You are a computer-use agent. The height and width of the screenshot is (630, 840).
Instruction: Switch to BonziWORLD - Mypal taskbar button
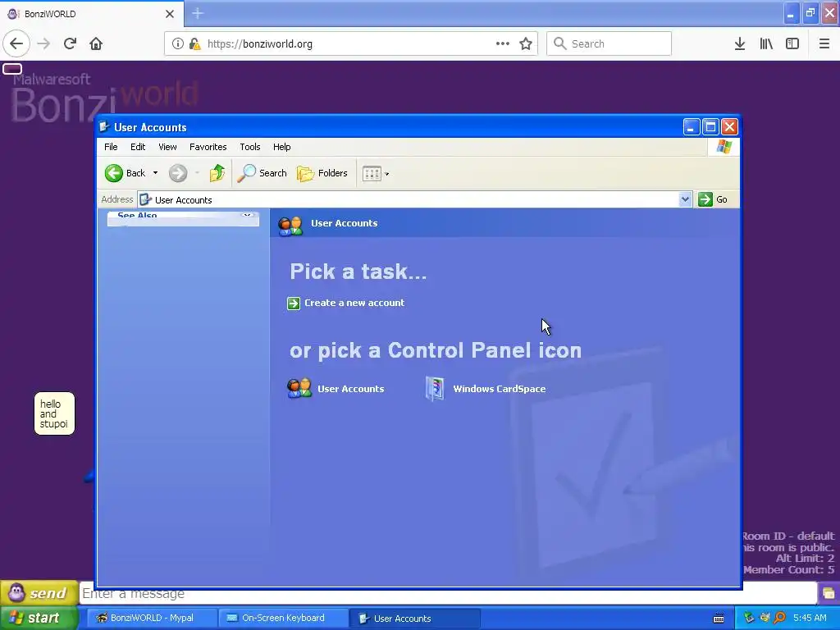click(150, 618)
